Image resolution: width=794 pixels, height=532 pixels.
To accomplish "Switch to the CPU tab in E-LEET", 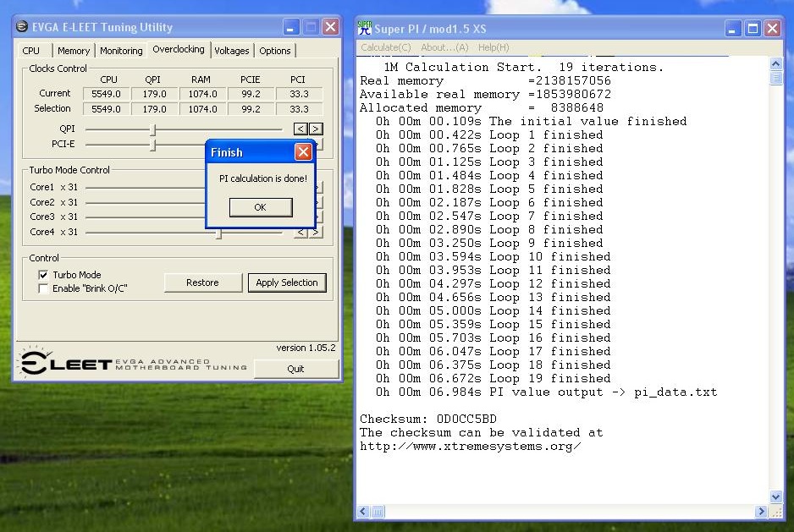I will pos(30,51).
